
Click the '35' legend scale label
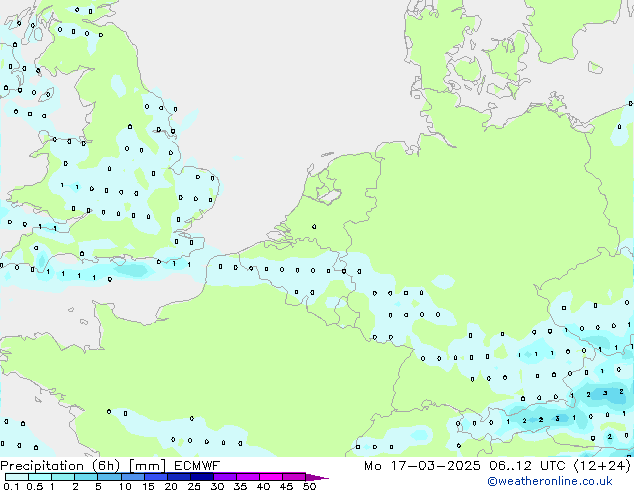pyautogui.click(x=240, y=486)
